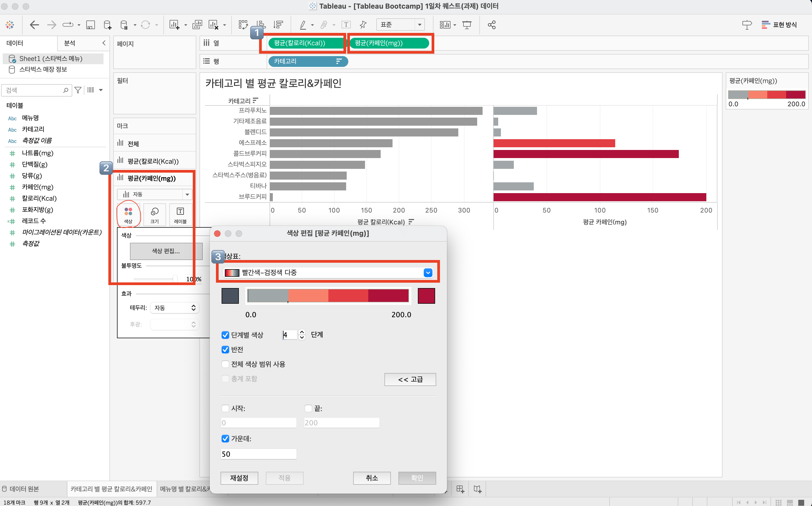Switch to the Analytics (분석) tab
The width and height of the screenshot is (812, 506).
tap(70, 43)
